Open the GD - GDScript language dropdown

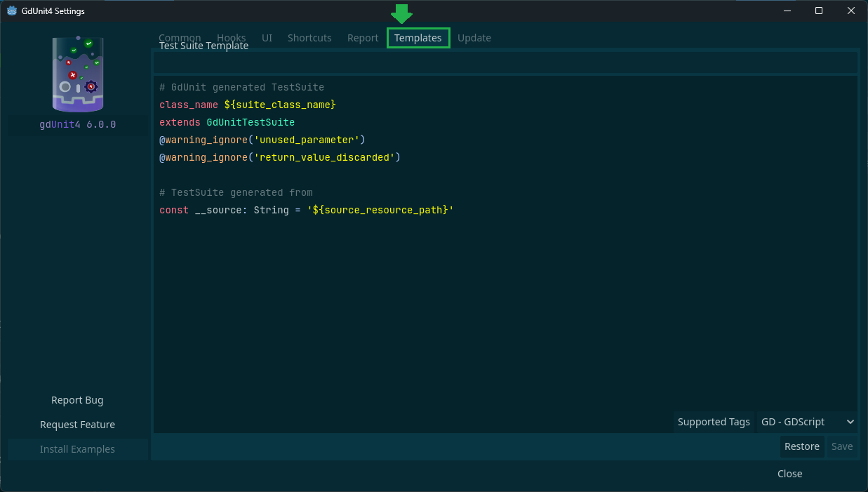pyautogui.click(x=806, y=422)
